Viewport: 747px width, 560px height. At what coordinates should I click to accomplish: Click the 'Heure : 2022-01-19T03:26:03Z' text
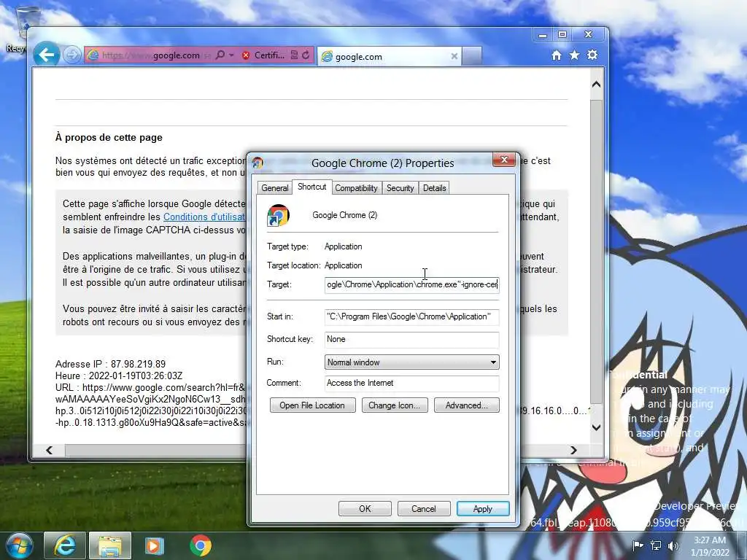[119, 376]
